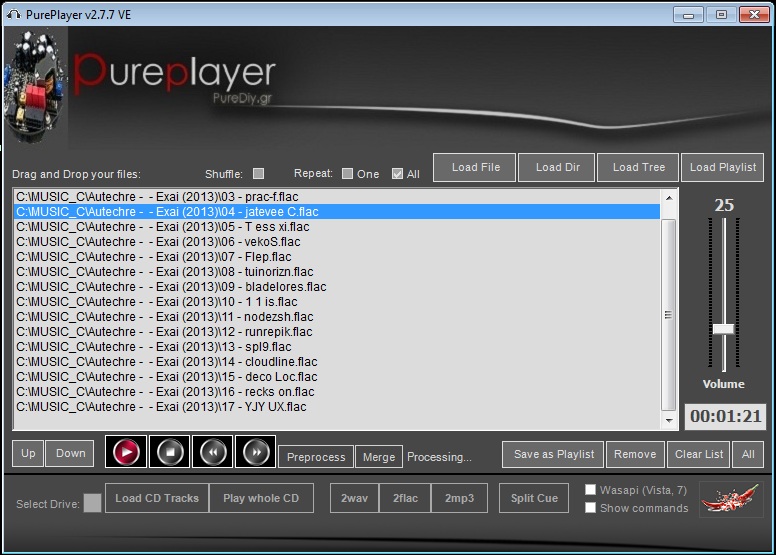
Task: Check the Show commands box
Action: (x=591, y=507)
